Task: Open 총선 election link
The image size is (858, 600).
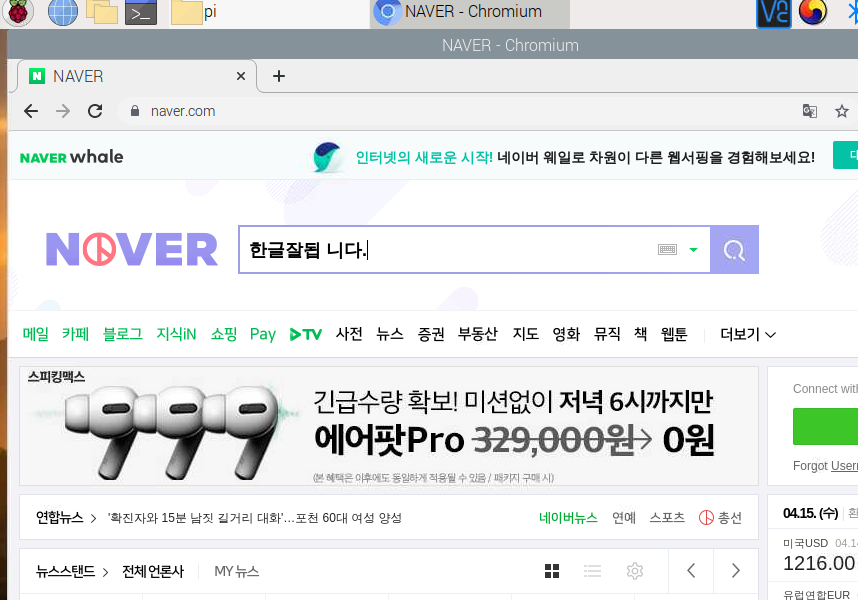Action: click(720, 517)
